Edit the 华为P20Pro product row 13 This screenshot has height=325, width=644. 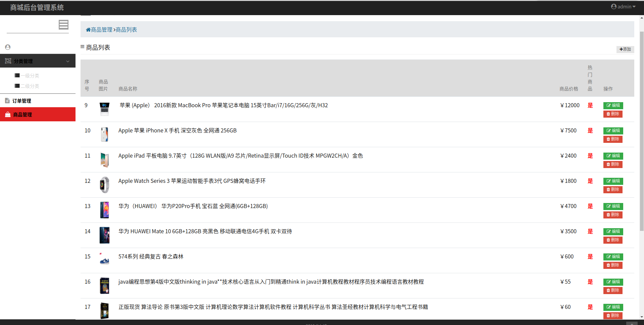click(613, 206)
